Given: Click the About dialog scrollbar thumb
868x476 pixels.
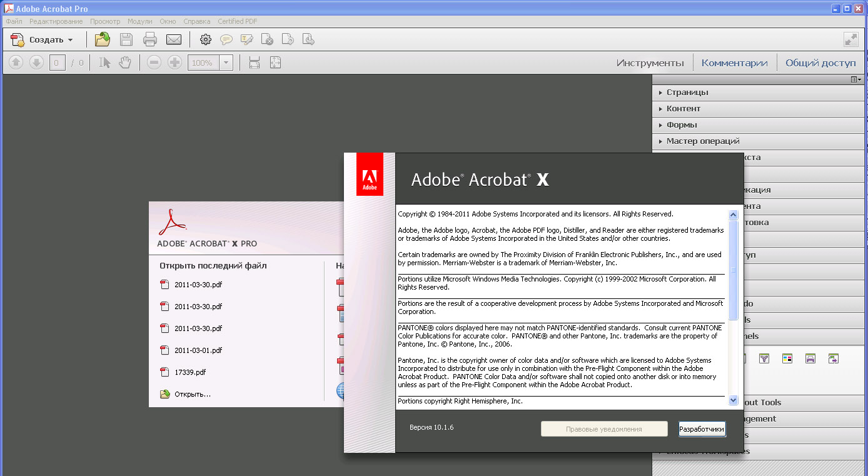Looking at the screenshot, I should (734, 270).
